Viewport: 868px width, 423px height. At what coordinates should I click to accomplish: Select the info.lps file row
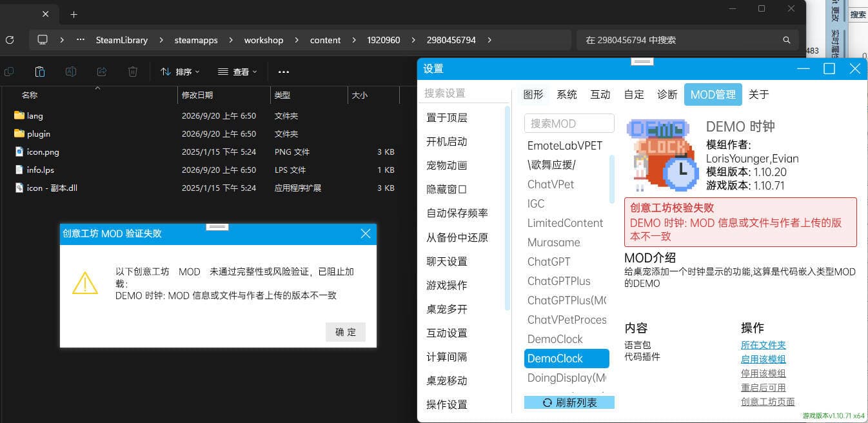coord(205,170)
